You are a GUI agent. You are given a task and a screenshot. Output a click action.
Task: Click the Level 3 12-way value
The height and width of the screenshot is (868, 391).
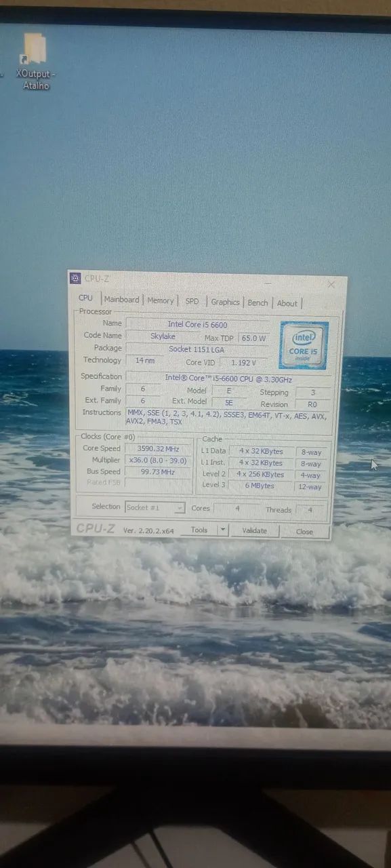click(310, 487)
